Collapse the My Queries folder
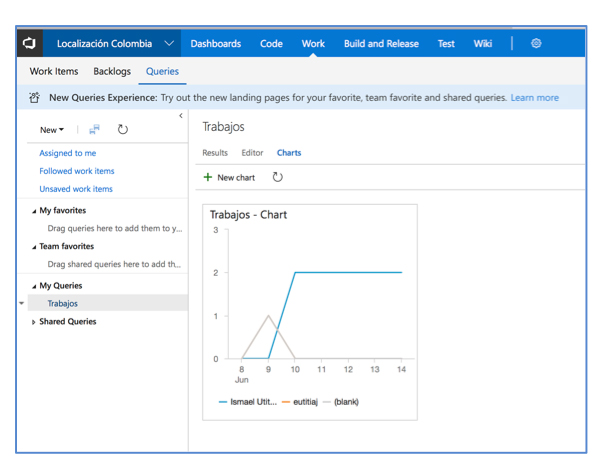The image size is (602, 474). pos(34,286)
